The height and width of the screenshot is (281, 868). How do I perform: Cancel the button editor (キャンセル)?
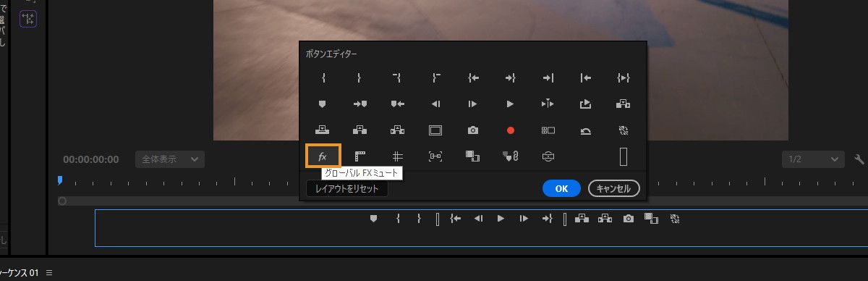614,188
